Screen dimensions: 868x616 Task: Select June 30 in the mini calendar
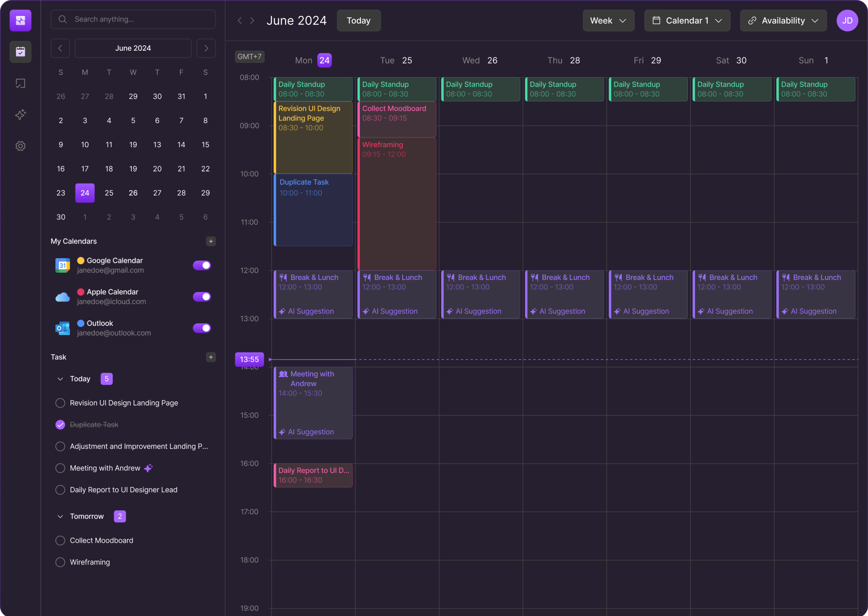click(x=61, y=216)
